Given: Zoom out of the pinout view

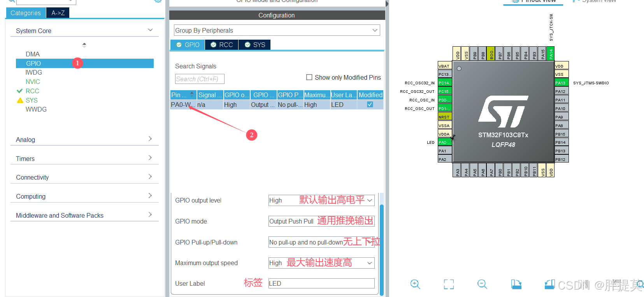Looking at the screenshot, I should 482,284.
